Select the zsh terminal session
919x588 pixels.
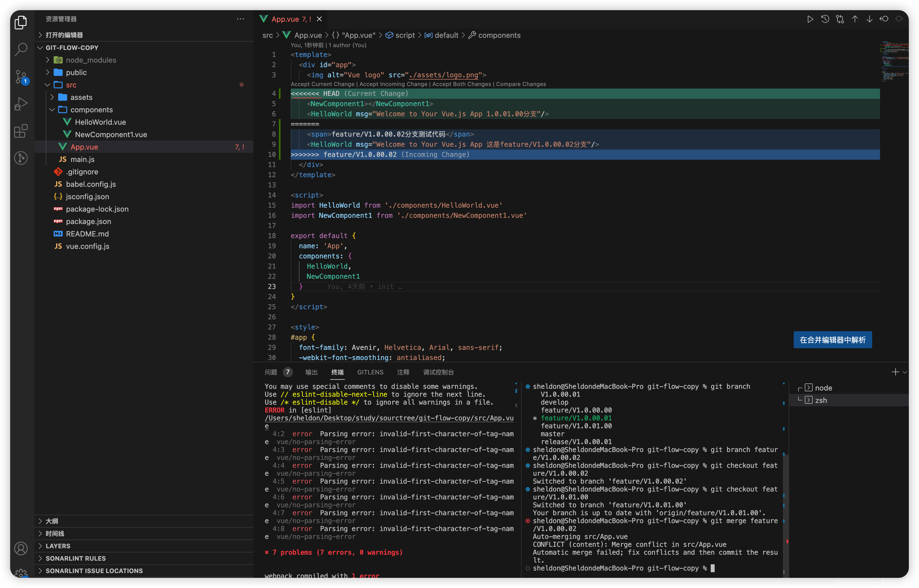click(849, 400)
